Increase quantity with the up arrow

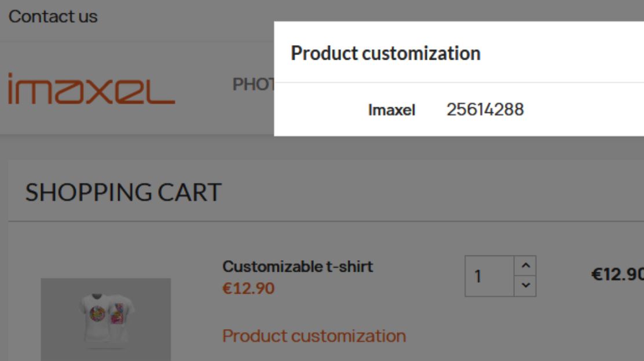click(525, 266)
